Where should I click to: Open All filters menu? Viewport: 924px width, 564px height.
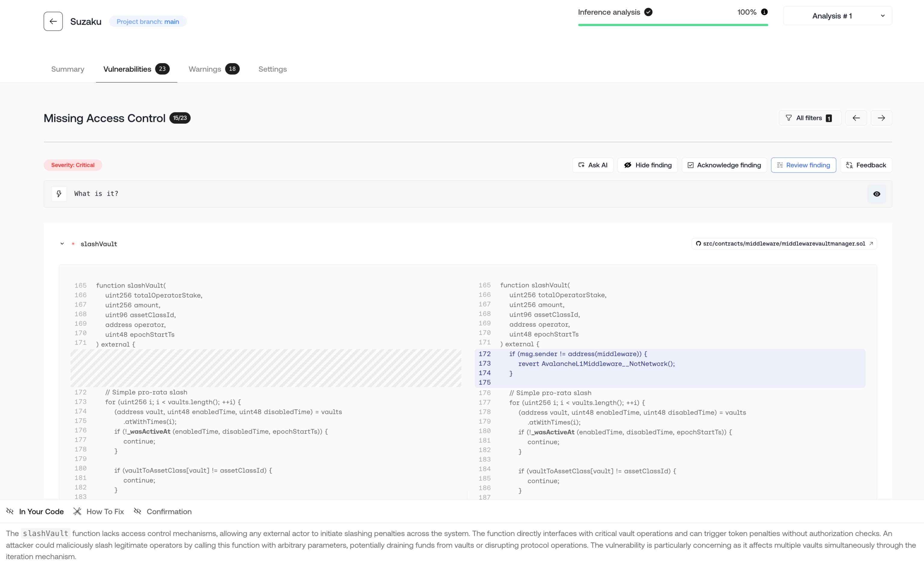[810, 118]
